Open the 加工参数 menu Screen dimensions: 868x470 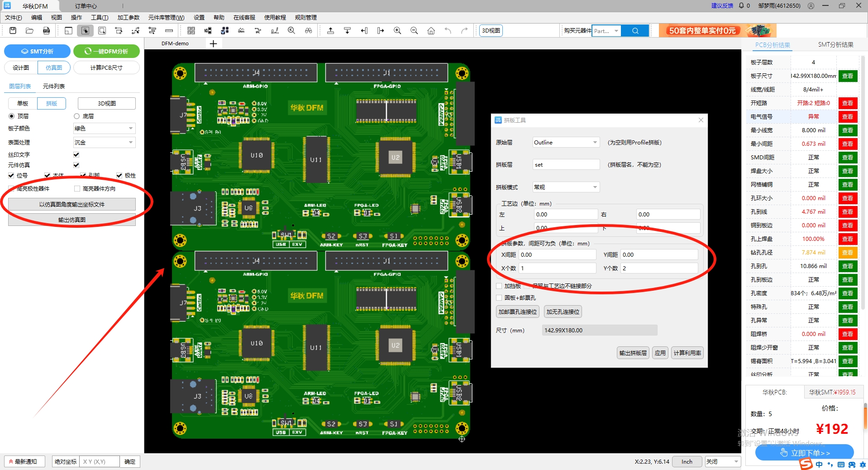click(x=129, y=18)
